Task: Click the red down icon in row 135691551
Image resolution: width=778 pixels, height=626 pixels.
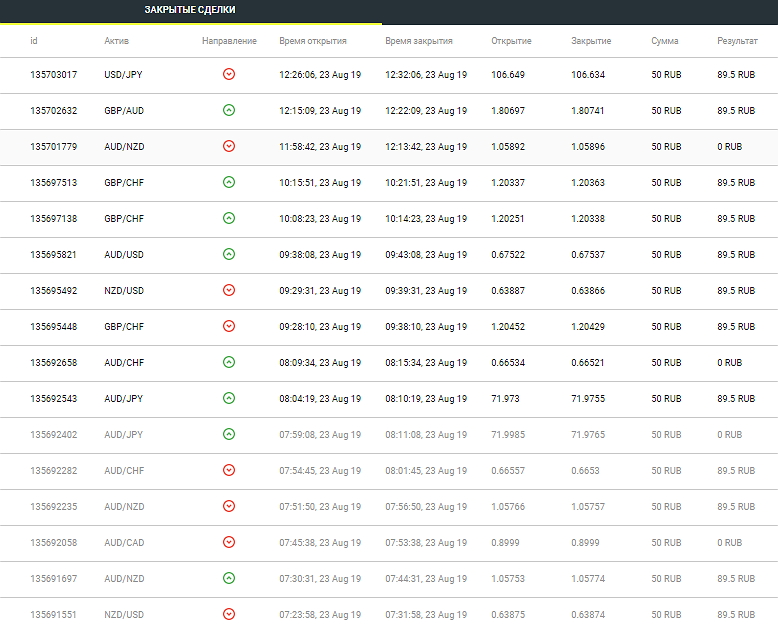Action: pos(229,614)
